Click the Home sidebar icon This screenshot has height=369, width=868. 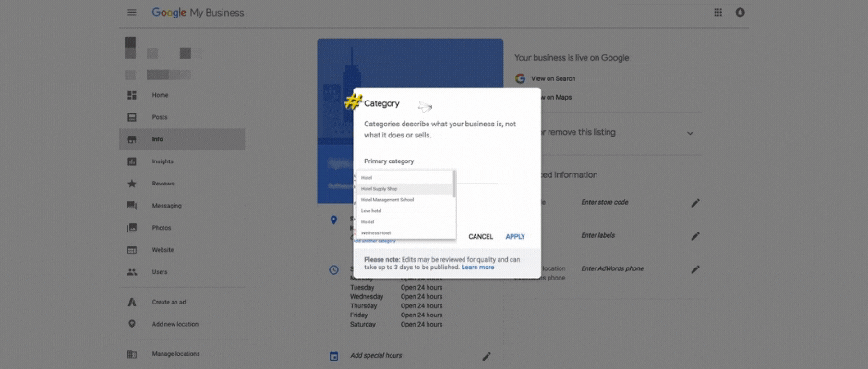[132, 95]
